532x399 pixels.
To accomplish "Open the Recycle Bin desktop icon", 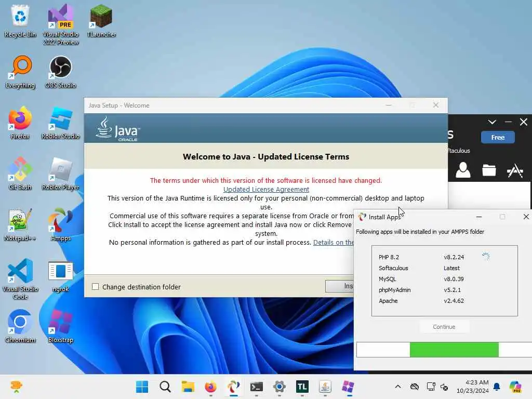I will point(20,21).
